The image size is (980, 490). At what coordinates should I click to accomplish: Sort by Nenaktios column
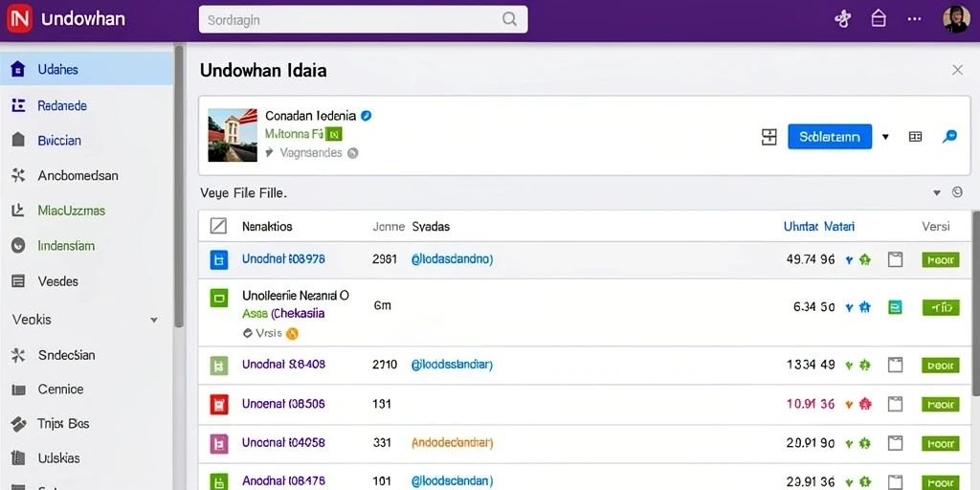pos(267,227)
